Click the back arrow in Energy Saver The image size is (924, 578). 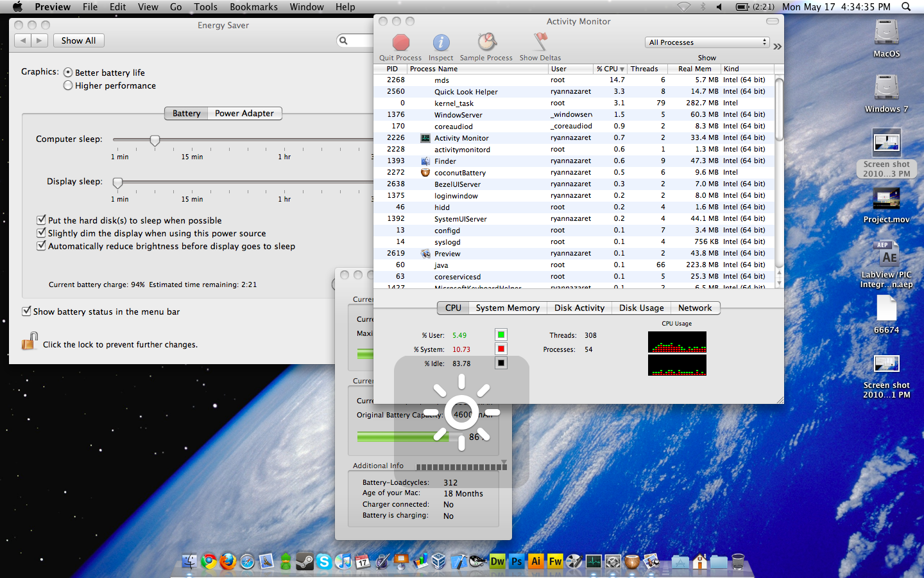point(23,40)
